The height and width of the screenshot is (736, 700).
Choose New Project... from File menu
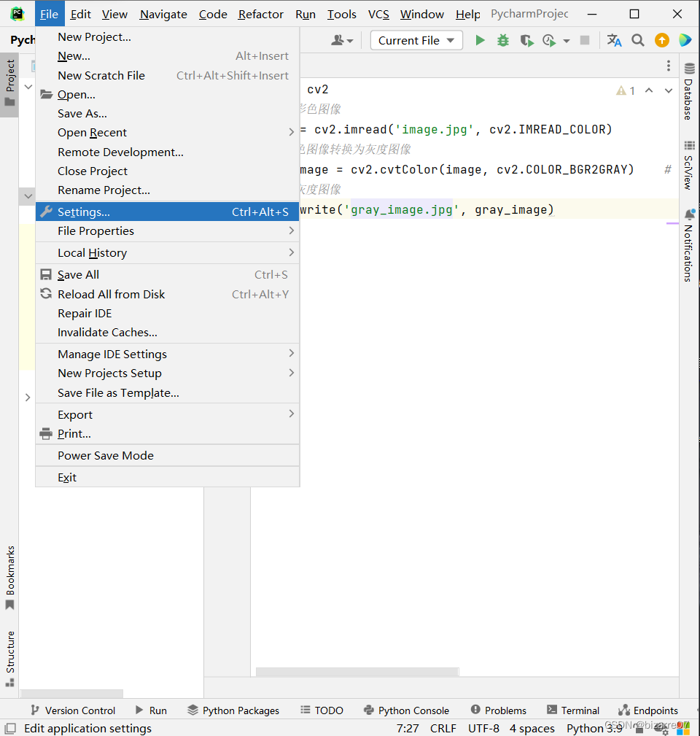click(168, 37)
